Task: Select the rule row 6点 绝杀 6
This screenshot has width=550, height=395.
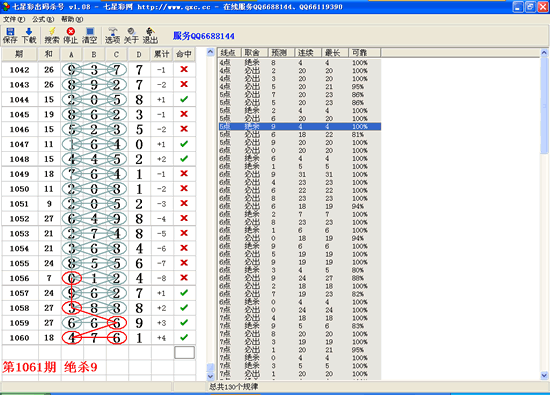Action: (300, 159)
